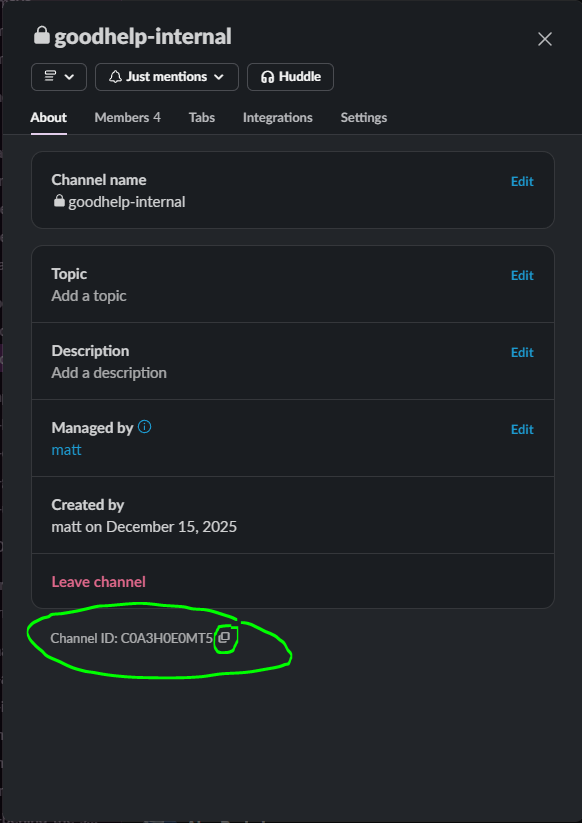Open the Integrations tab
The width and height of the screenshot is (582, 823).
(x=277, y=117)
